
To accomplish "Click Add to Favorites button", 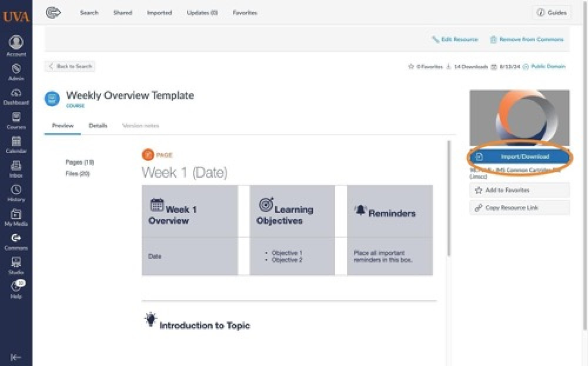I will point(520,190).
